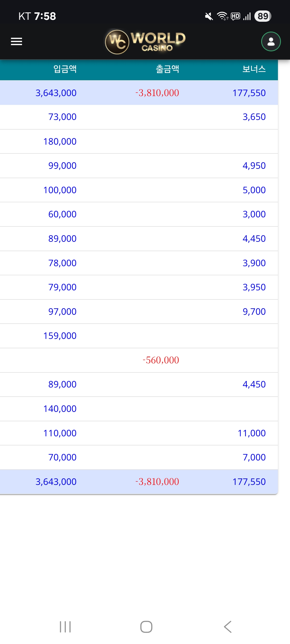The height and width of the screenshot is (644, 290).
Task: Select the 73,000 deposit row
Action: click(62, 117)
